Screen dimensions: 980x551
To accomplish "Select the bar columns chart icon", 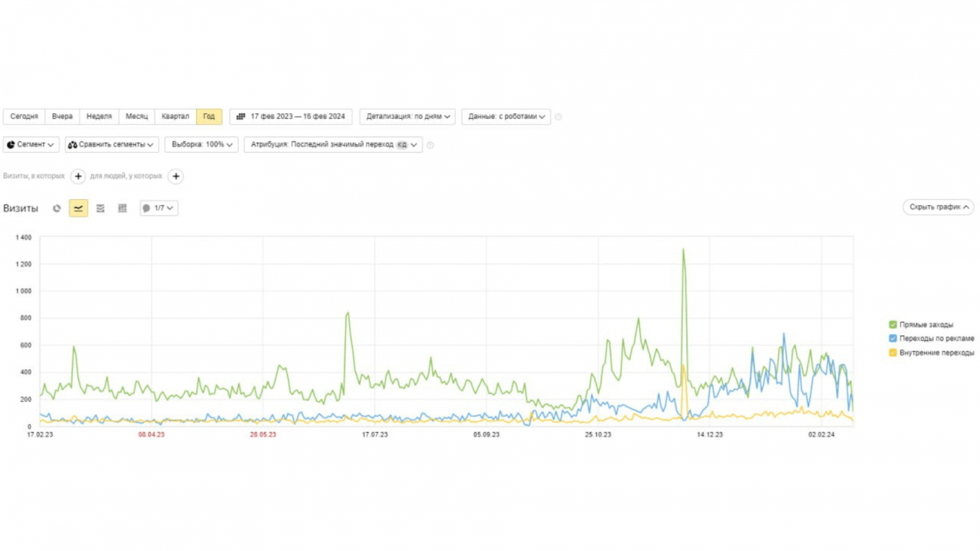I will [x=123, y=208].
